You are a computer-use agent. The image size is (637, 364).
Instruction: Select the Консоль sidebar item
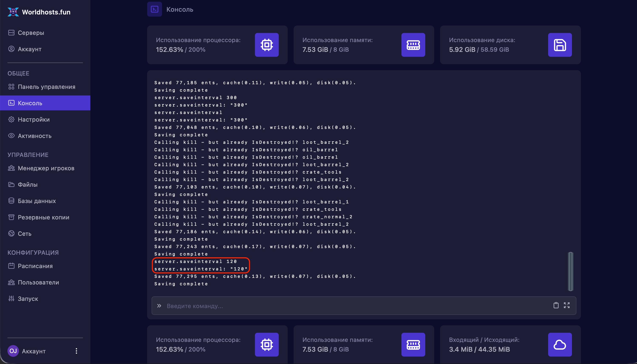(45, 103)
